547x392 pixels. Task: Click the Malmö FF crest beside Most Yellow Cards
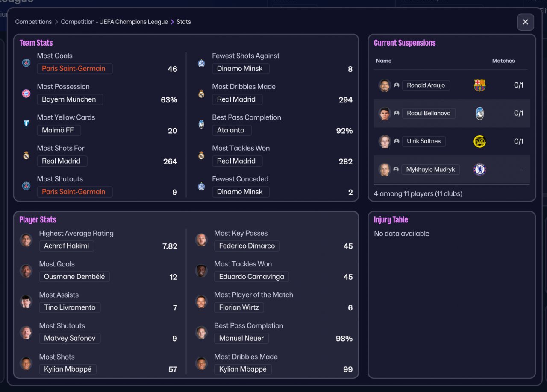26,124
